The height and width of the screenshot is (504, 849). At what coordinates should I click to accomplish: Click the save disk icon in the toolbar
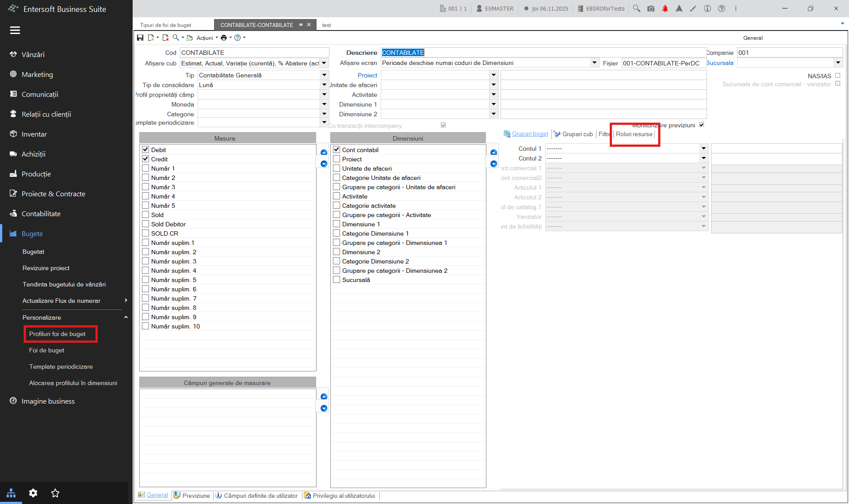point(140,38)
